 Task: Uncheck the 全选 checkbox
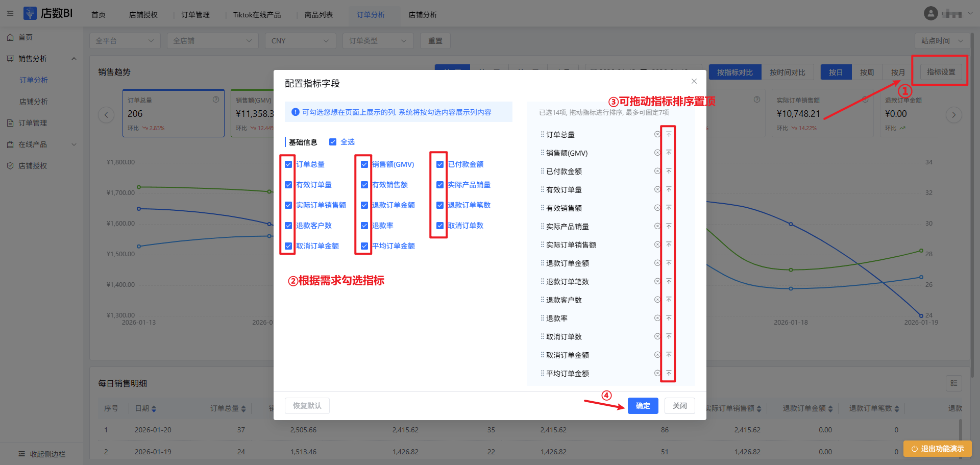pos(333,142)
